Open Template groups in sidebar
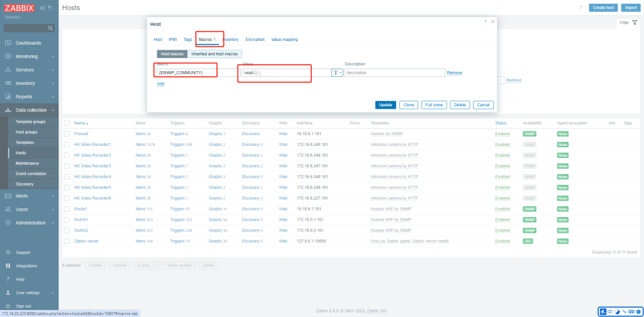Screen dimensions: 644x317 pyautogui.click(x=30, y=121)
